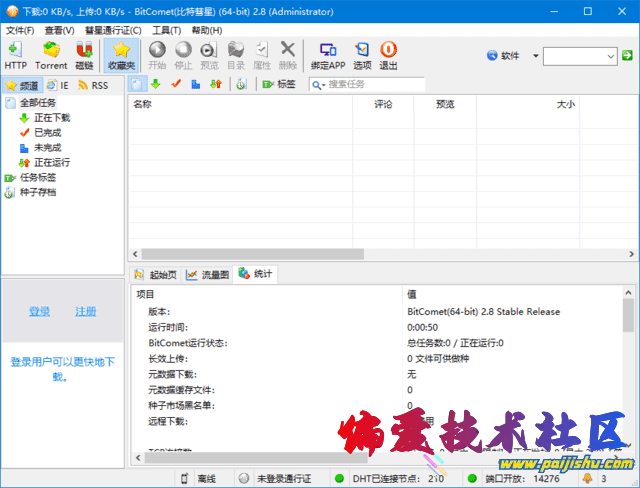
Task: Open the search task magnifier dropdown
Action: point(318,85)
